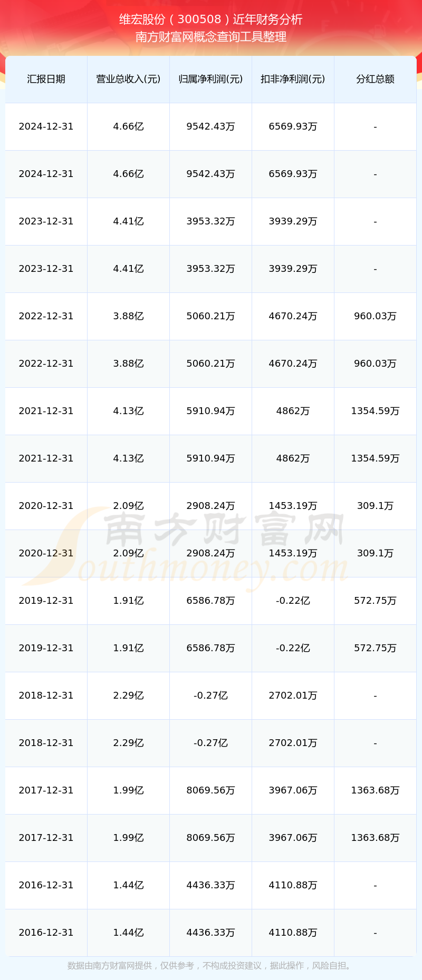This screenshot has height=980, width=422.
Task: Select the first 6586.78万 net profit cell
Action: tap(210, 601)
